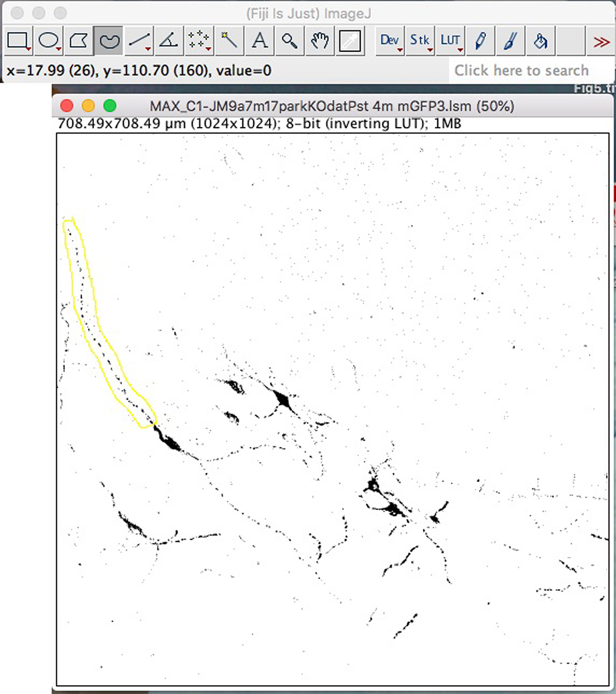
Task: Select the Angle tool
Action: pos(168,40)
